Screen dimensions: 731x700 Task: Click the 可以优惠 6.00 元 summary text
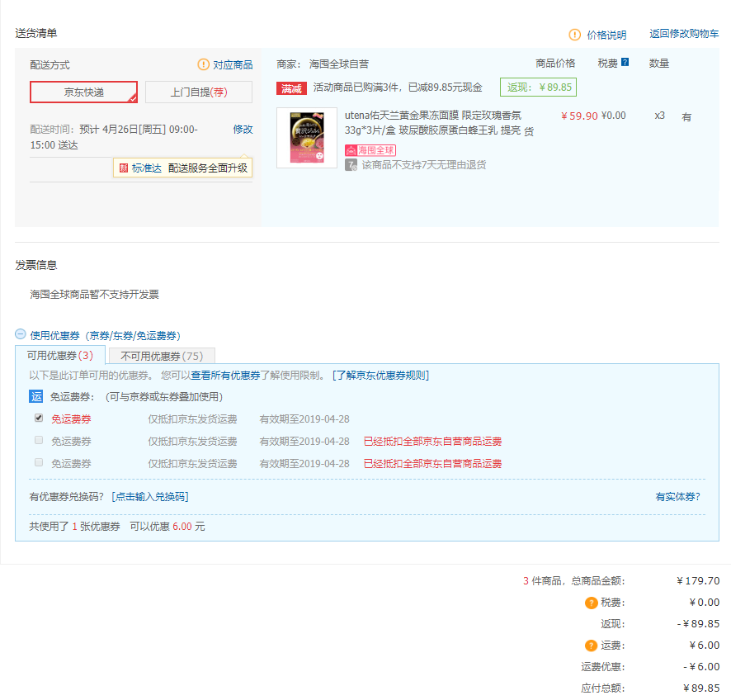point(167,527)
